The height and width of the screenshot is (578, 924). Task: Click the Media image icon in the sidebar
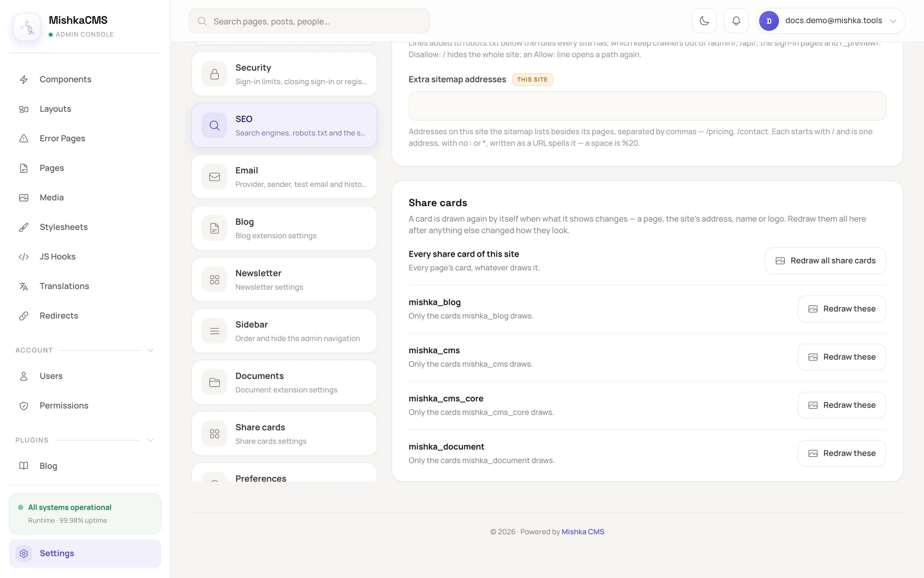tap(24, 197)
